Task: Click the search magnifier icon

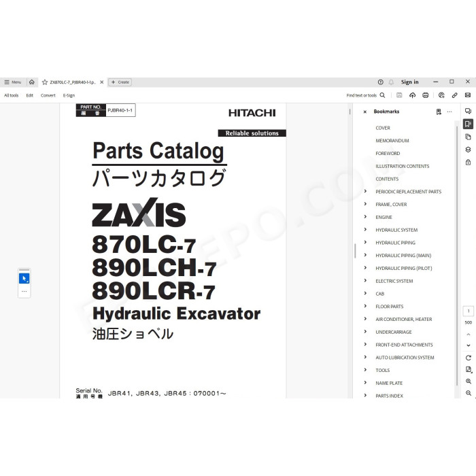Action: [382, 95]
